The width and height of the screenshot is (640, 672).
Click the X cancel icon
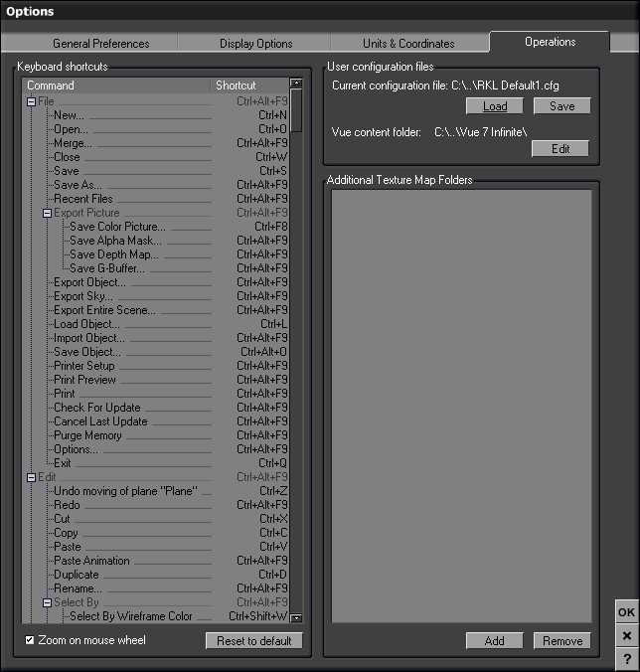coord(626,636)
